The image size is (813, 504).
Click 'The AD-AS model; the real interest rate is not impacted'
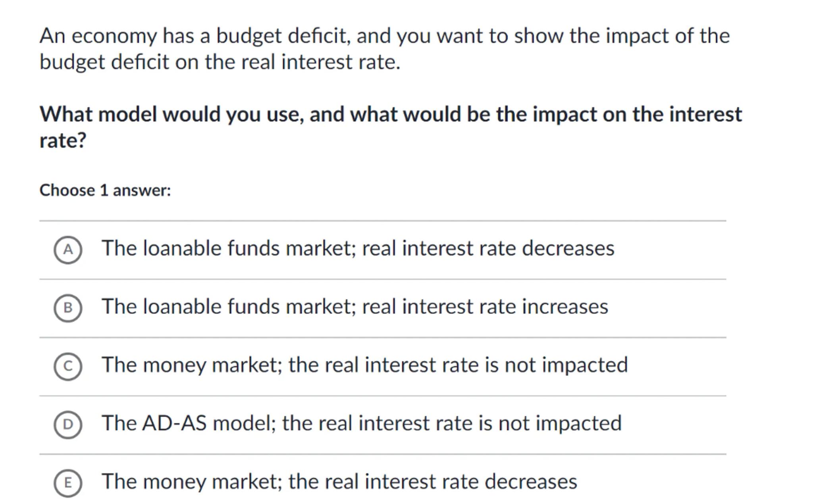(361, 423)
